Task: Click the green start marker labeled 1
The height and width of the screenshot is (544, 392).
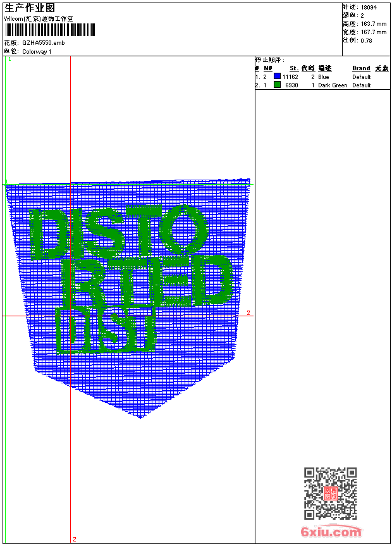Action: click(x=9, y=59)
